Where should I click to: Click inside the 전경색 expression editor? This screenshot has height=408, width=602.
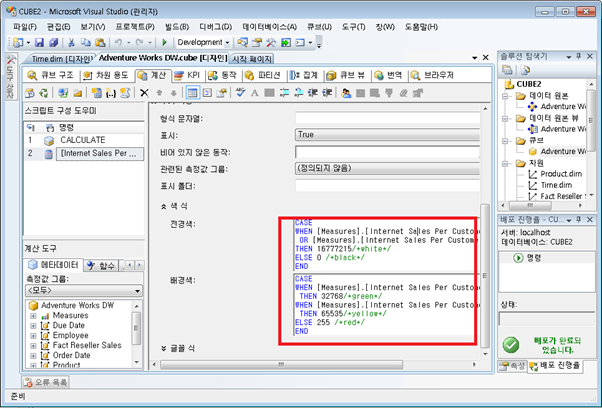(x=386, y=244)
